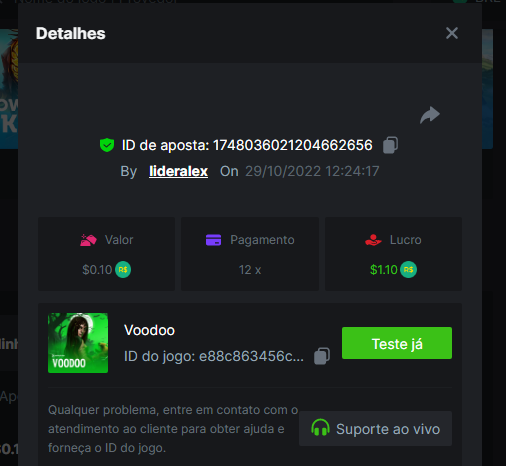The image size is (506, 466).
Task: Click the Detalhes dialog title
Action: pos(71,33)
